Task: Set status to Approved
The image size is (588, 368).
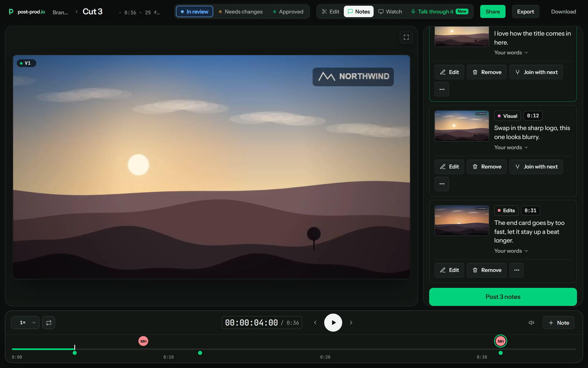Action: pos(288,11)
